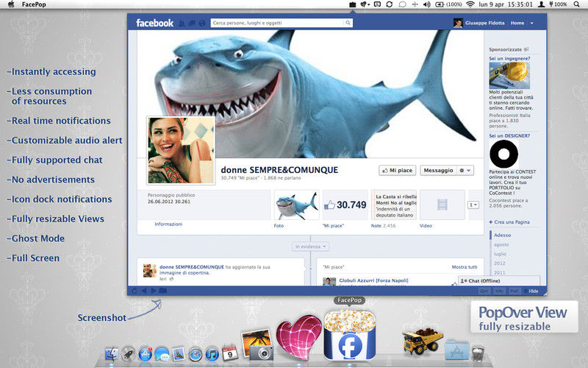Image resolution: width=588 pixels, height=368 pixels.
Task: Open the gear dropdown beside Messaggio
Action: (x=465, y=170)
